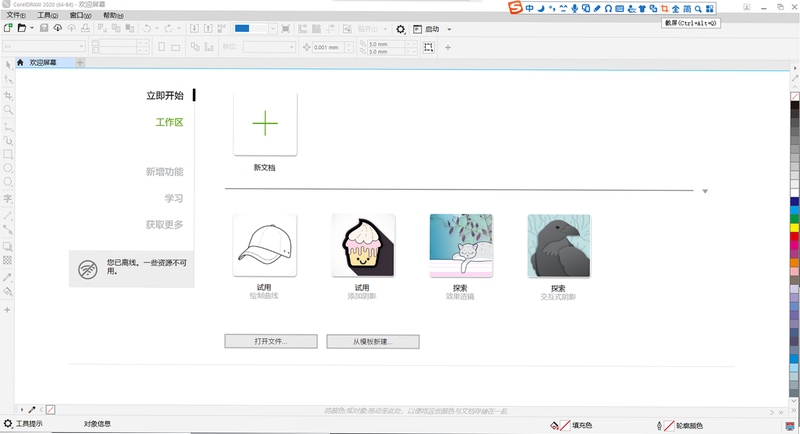The height and width of the screenshot is (434, 800).
Task: Click the 从模板新建... button
Action: coord(373,342)
